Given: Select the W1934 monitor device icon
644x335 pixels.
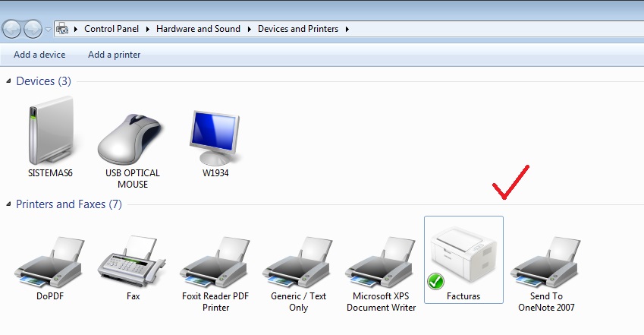Looking at the screenshot, I should 215,137.
